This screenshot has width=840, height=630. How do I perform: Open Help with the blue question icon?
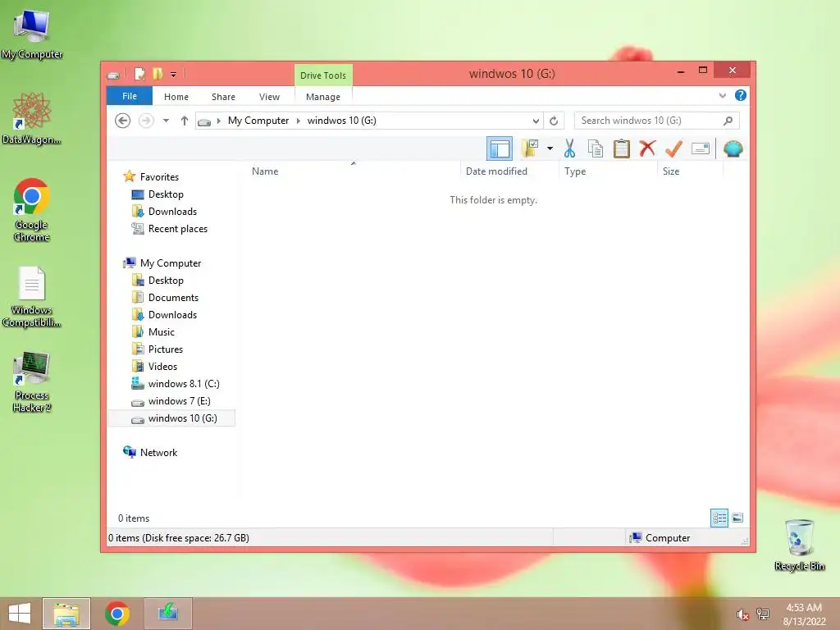(741, 95)
